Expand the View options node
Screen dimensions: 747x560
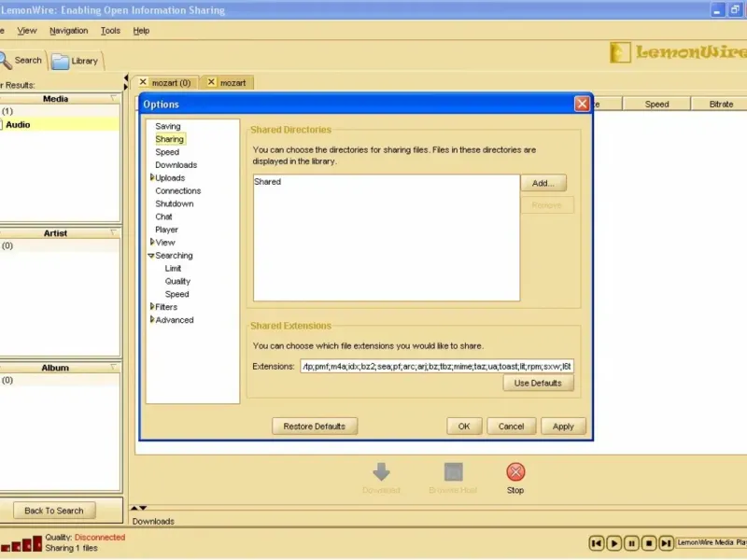click(x=152, y=242)
